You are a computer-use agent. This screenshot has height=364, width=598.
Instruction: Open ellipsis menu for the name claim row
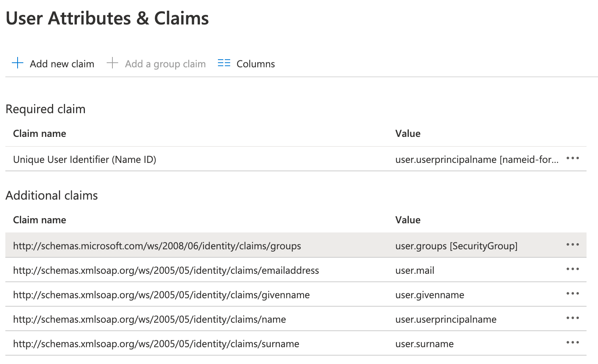[x=572, y=318]
